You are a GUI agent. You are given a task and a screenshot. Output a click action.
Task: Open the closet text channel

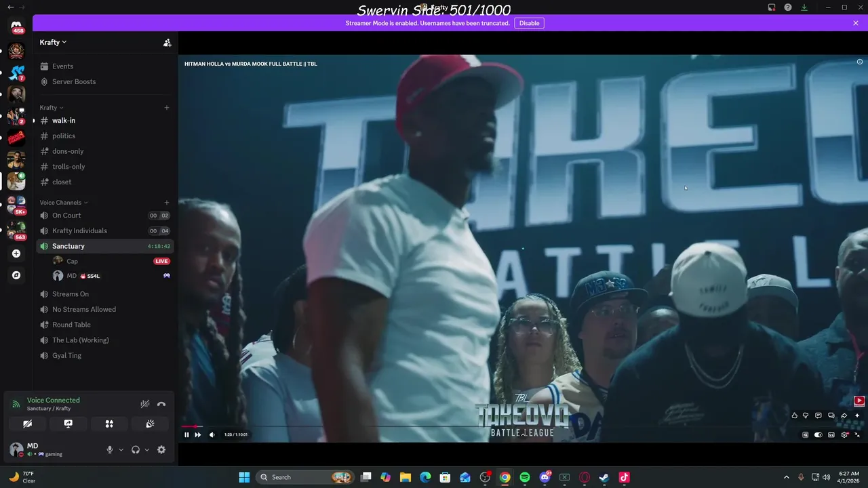pyautogui.click(x=105, y=182)
